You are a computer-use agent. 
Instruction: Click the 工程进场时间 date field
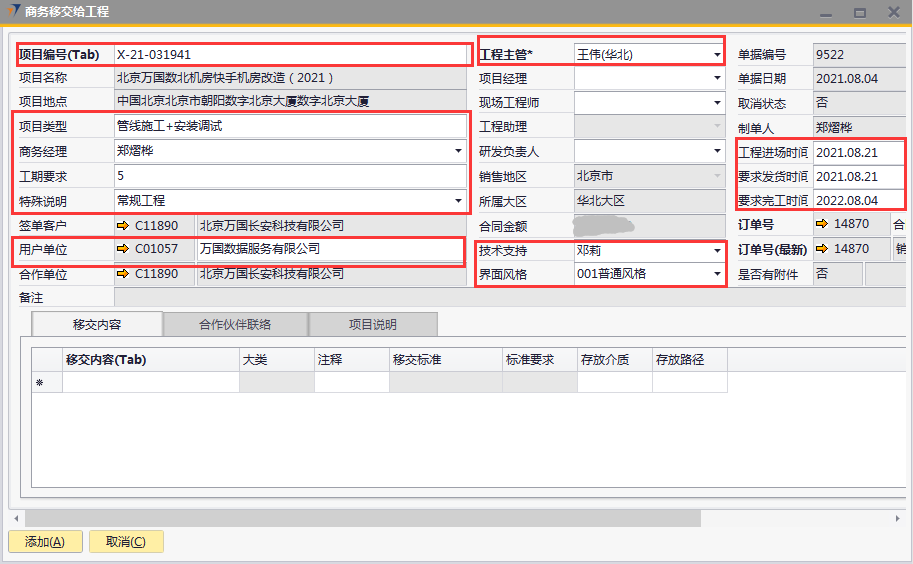[858, 152]
